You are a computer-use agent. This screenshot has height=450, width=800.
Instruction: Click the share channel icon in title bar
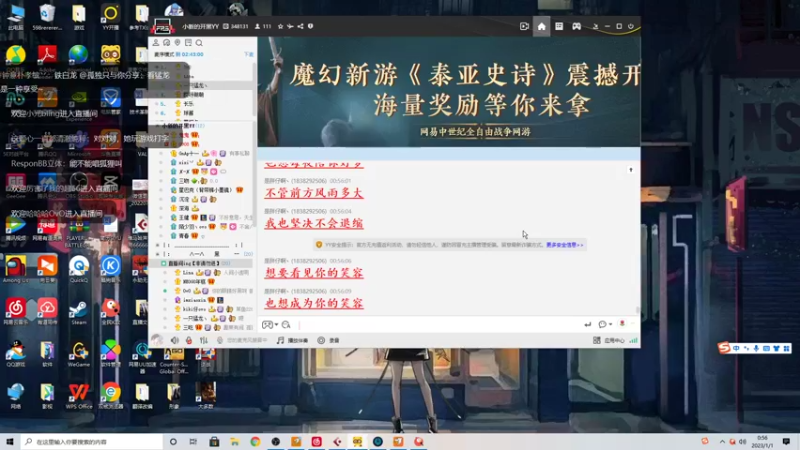(301, 26)
